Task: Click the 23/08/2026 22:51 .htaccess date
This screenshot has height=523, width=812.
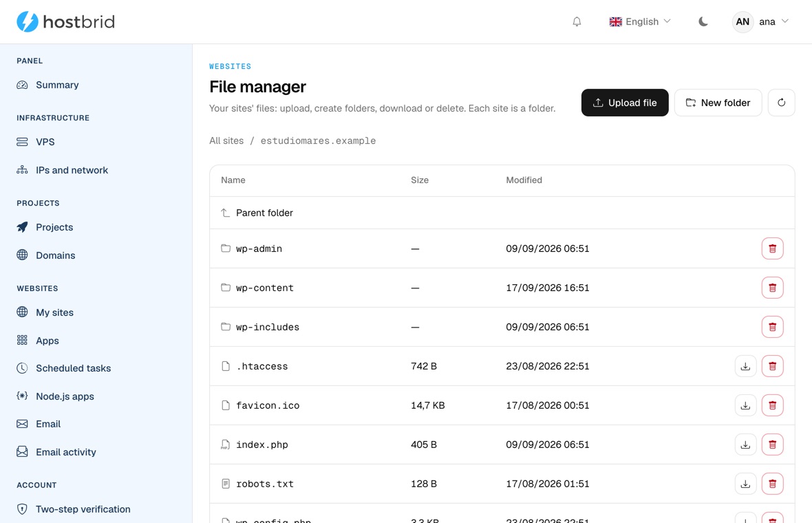Action: (x=547, y=366)
